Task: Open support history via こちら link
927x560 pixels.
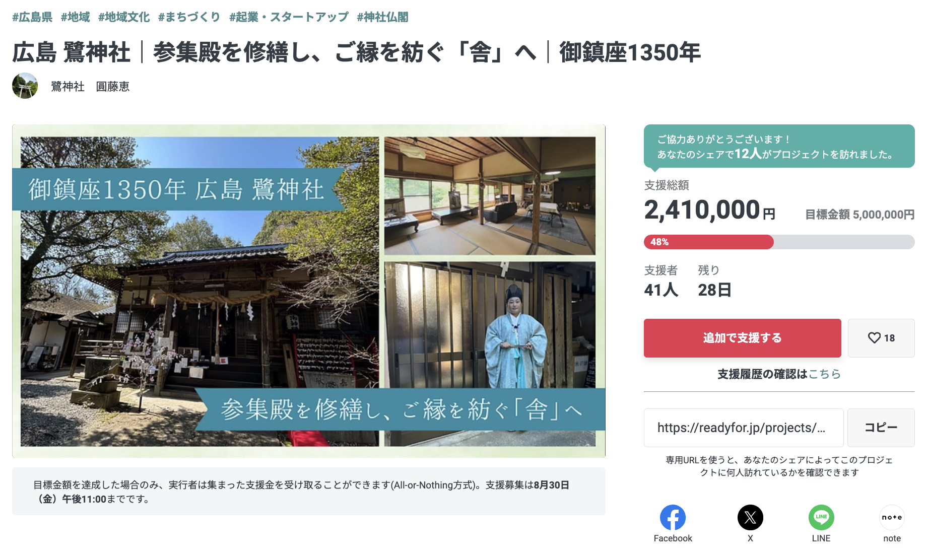Action: [x=825, y=374]
